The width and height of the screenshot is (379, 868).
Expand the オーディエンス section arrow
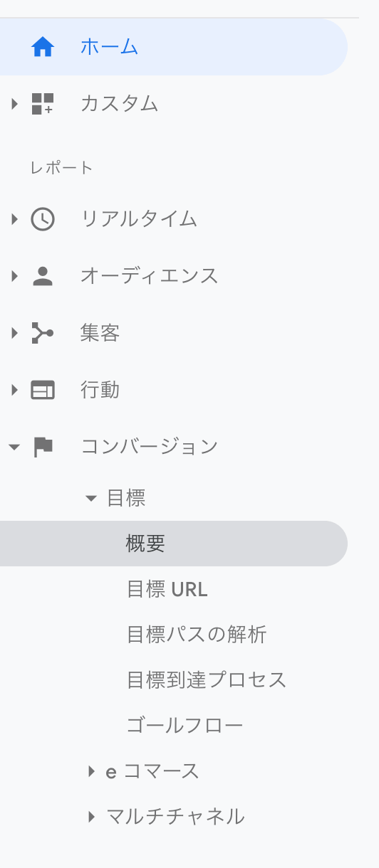pyautogui.click(x=14, y=276)
